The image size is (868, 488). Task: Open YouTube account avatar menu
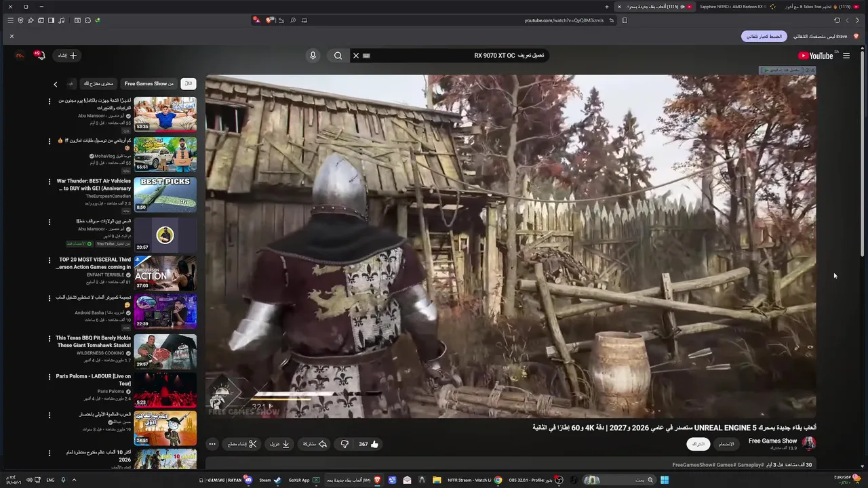pyautogui.click(x=20, y=56)
